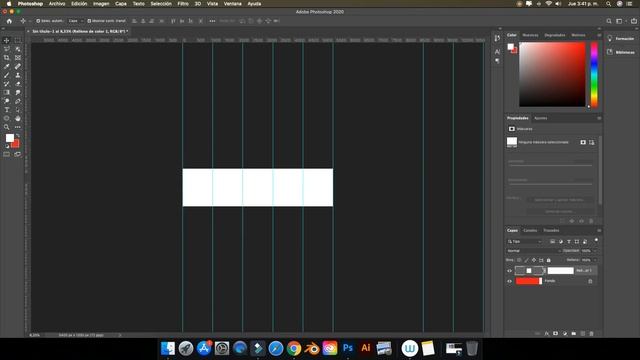Screen dimensions: 640x360
Task: Open the Formación panel button
Action: coord(620,39)
